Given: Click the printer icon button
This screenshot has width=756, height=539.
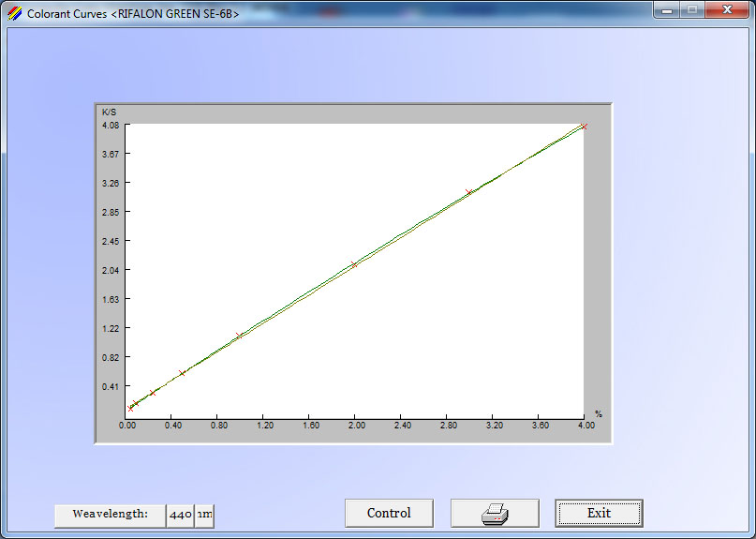Looking at the screenshot, I should click(495, 513).
